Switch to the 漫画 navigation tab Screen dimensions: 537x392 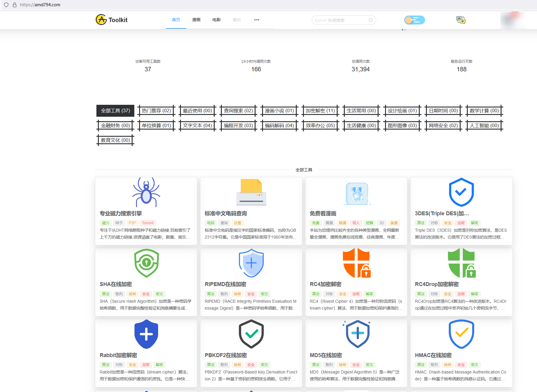196,20
